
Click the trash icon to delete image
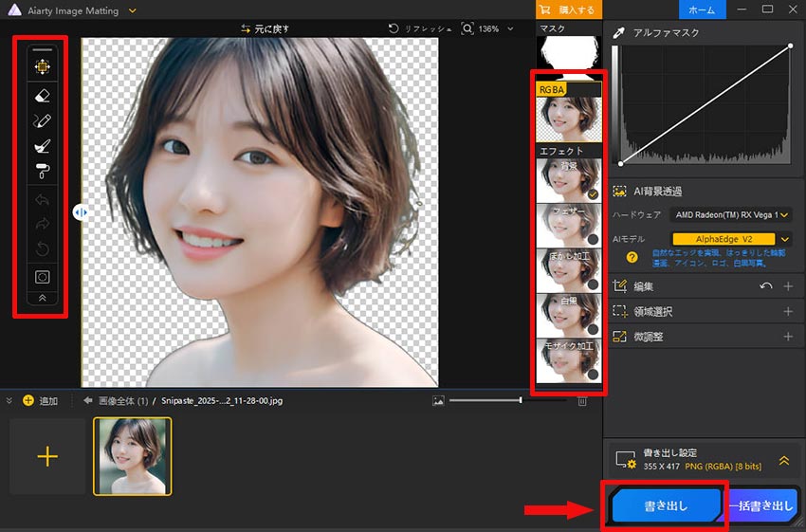tap(582, 401)
